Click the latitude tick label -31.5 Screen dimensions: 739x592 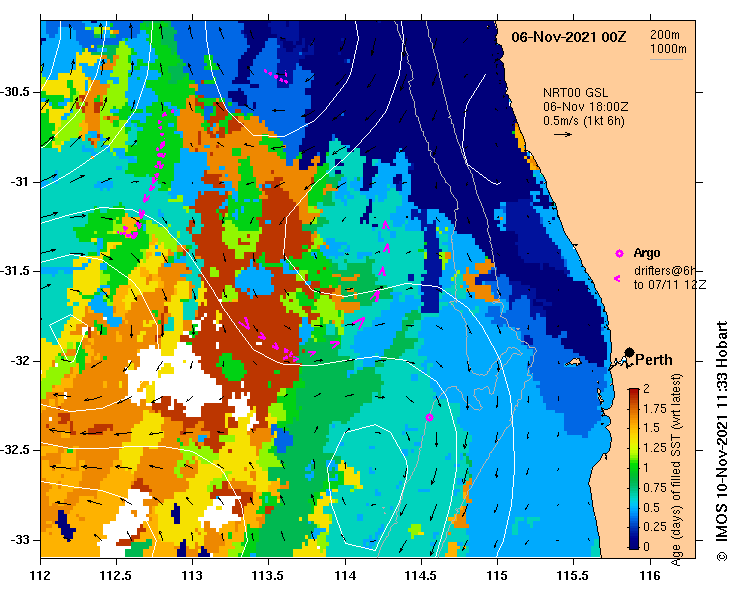[x=14, y=271]
